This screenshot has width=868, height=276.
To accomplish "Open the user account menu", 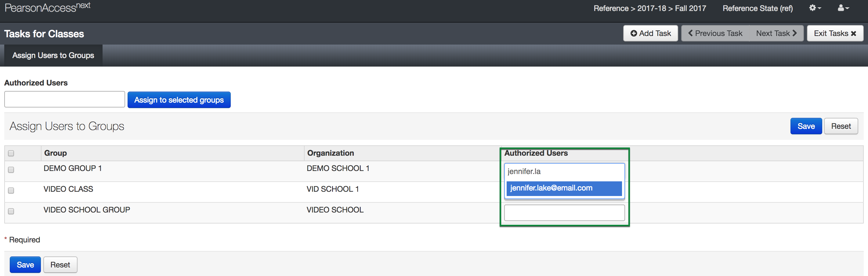I will tap(843, 8).
